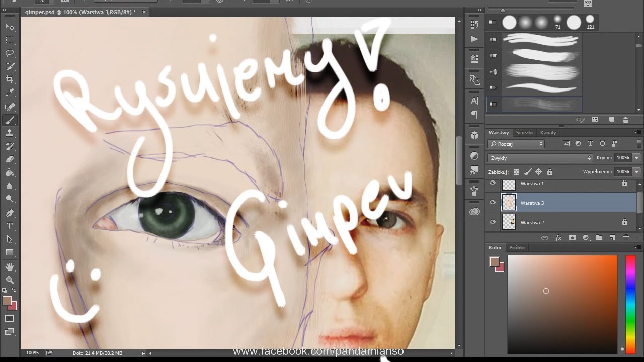This screenshot has width=644, height=362.
Task: Hide the Warstwa 3 layer
Action: 493,203
